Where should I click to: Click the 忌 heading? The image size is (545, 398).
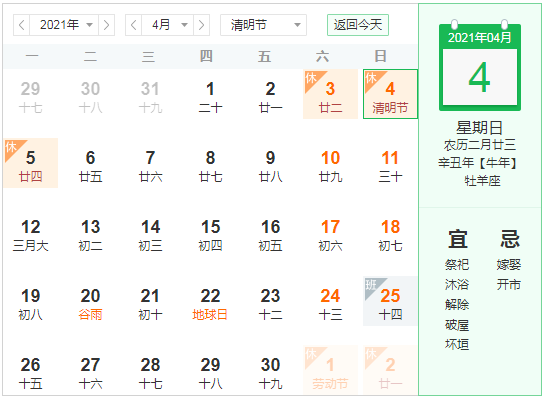[510, 239]
